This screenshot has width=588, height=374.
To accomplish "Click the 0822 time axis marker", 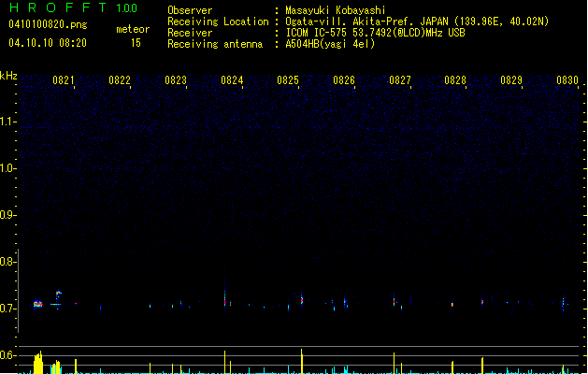I will click(x=120, y=80).
